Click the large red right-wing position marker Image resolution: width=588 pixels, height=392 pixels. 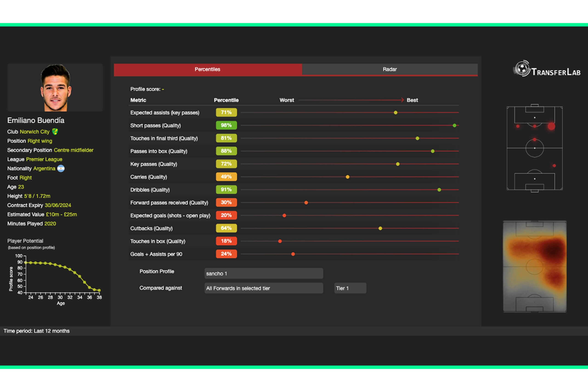[x=551, y=126]
